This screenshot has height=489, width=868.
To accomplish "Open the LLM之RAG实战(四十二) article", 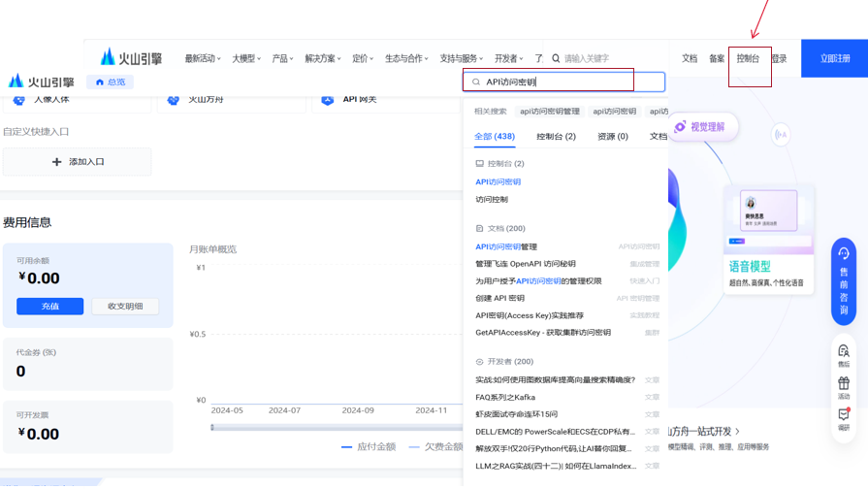I will pos(556,466).
